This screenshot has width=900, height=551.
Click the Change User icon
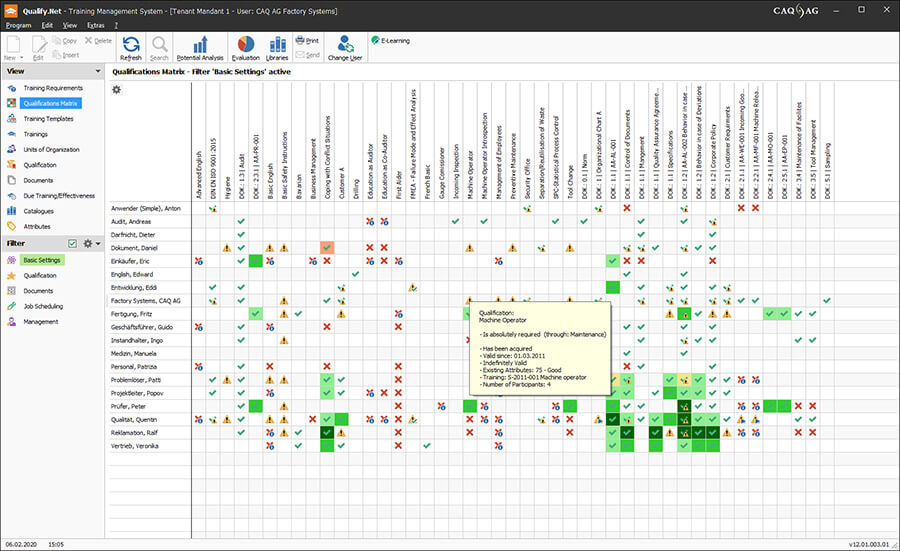(x=345, y=48)
